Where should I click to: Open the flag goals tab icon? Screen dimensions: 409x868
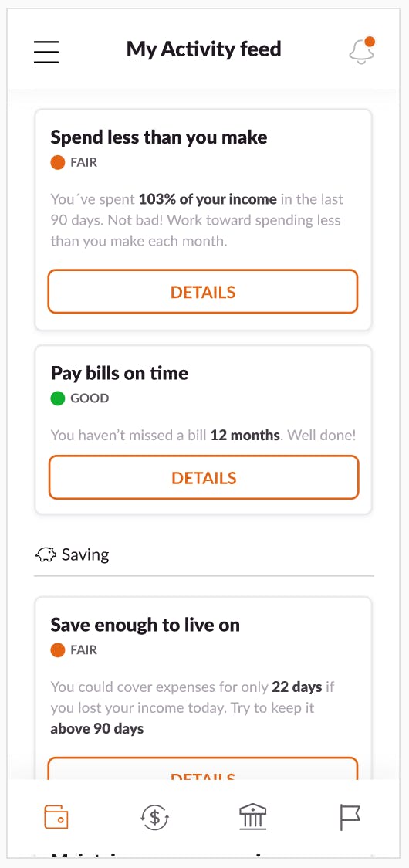point(350,818)
